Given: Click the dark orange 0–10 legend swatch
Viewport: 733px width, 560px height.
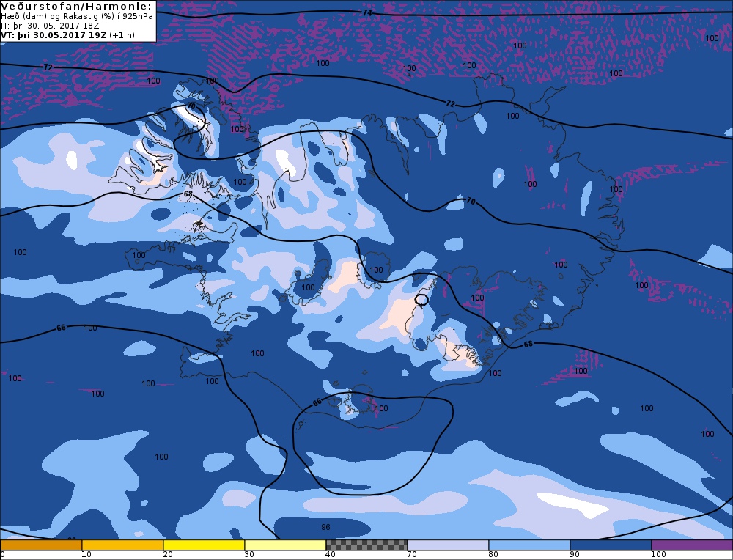Looking at the screenshot, I should point(41,545).
